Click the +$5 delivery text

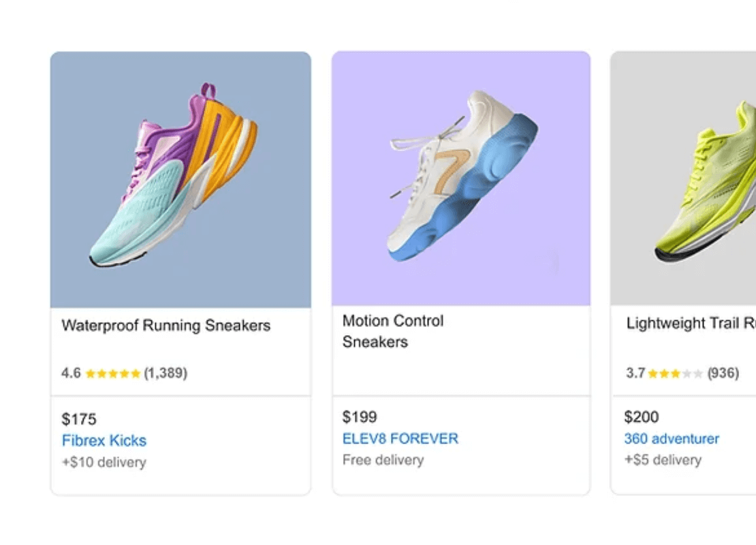click(x=663, y=460)
